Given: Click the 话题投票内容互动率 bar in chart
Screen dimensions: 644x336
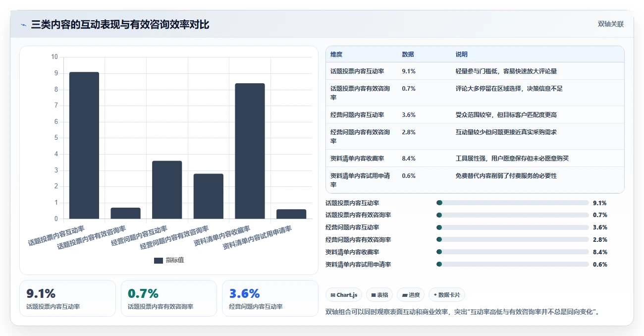Looking at the screenshot, I should click(x=84, y=145).
